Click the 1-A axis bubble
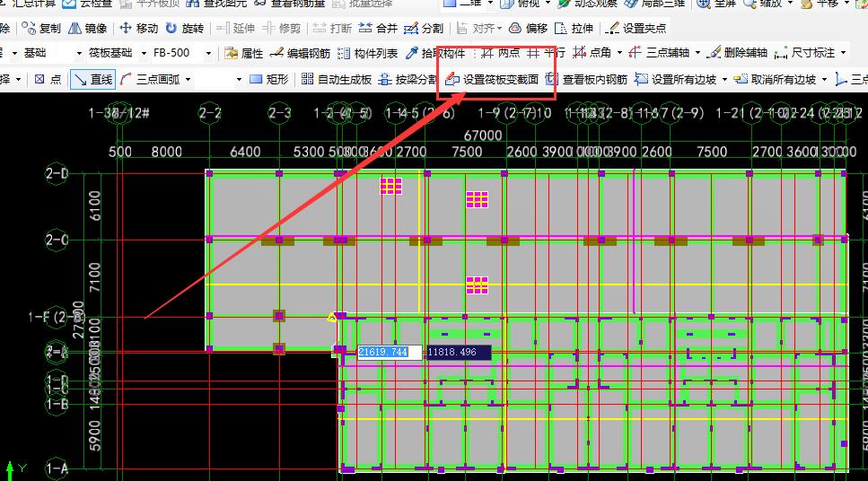Screen dimensions: 868x481 (57, 468)
